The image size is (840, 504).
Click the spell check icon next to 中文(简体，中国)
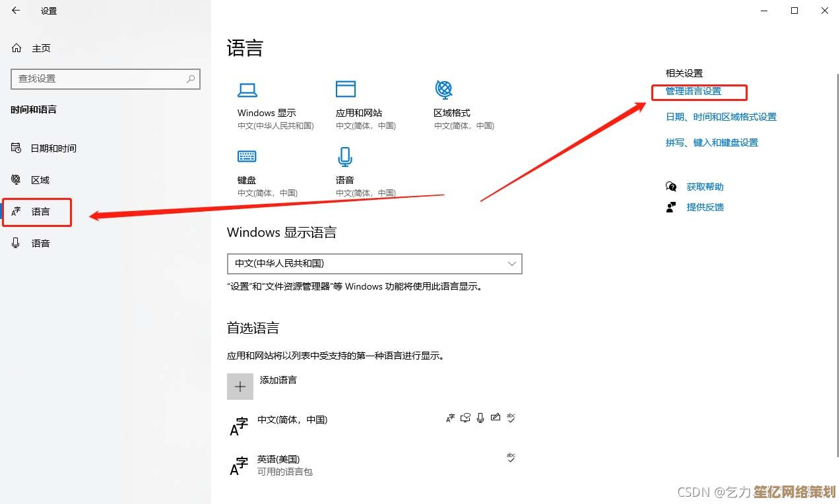511,417
